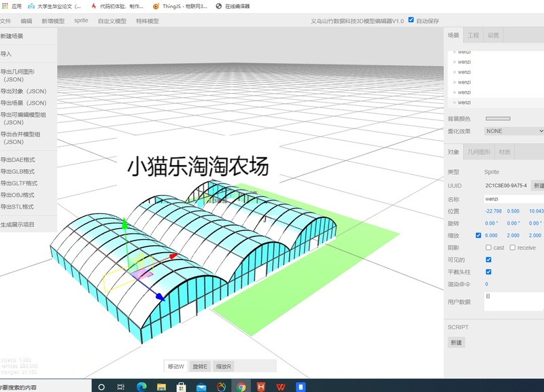Uncheck the 可见的 visibility checkbox

click(488, 260)
